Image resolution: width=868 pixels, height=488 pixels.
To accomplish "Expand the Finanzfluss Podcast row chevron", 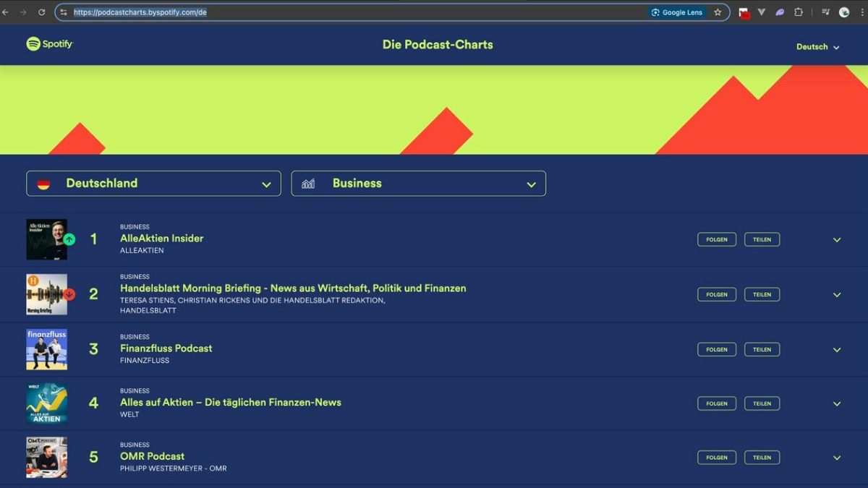I will pyautogui.click(x=837, y=350).
